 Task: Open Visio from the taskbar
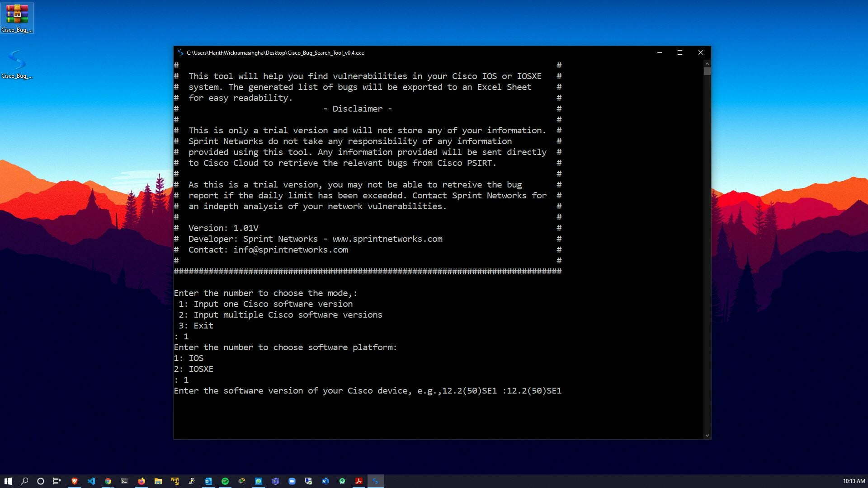[x=325, y=481]
